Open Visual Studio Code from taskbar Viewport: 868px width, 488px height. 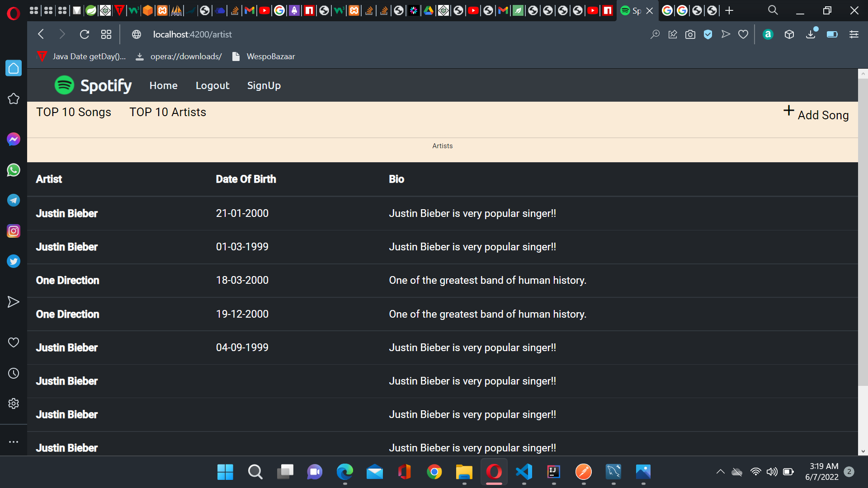524,472
